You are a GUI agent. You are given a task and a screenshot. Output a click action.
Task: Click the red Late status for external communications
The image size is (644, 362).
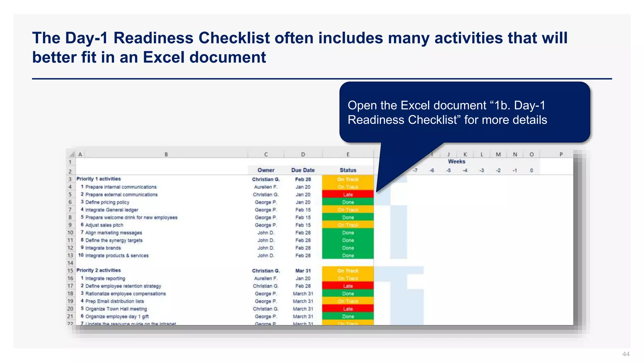[348, 195]
